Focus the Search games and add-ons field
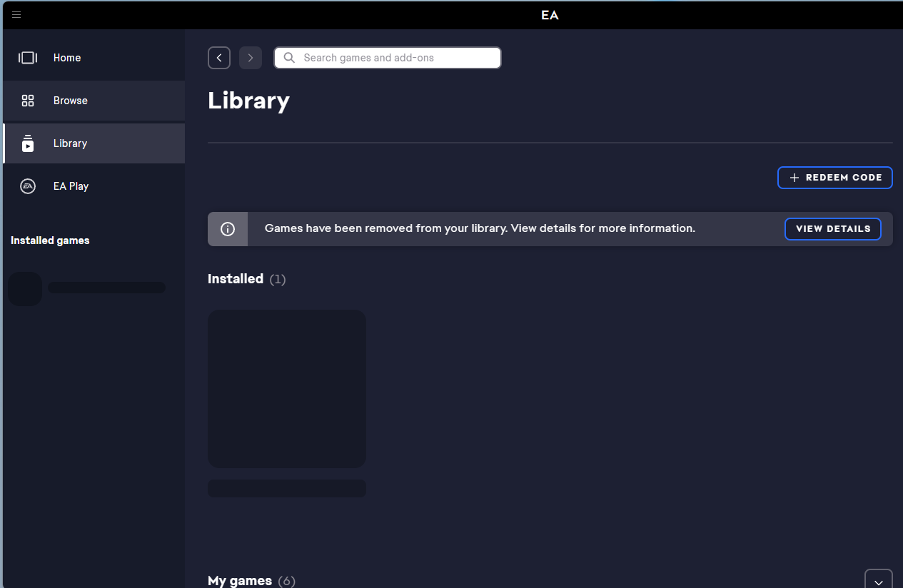Image resolution: width=903 pixels, height=588 pixels. [x=388, y=58]
